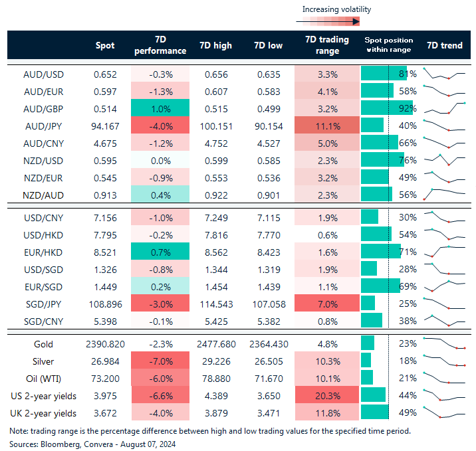Click Gold 7D low value 2364.430

pos(269,344)
